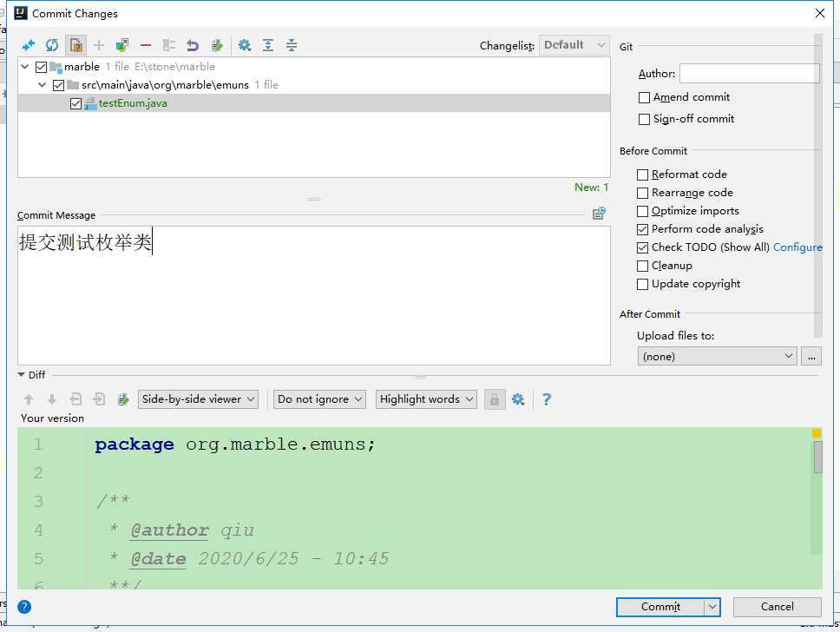Open the View Options gear in top toolbar
This screenshot has height=632, width=840.
(245, 45)
